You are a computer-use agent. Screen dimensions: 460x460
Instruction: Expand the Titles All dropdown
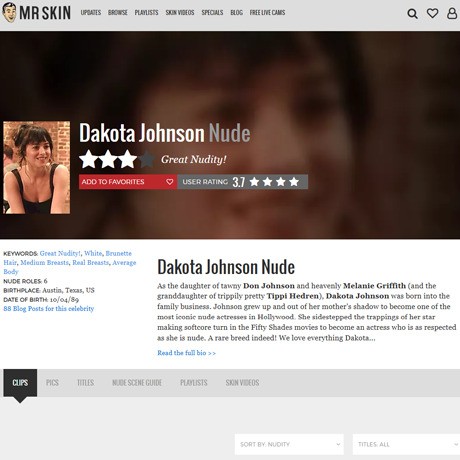(x=406, y=444)
